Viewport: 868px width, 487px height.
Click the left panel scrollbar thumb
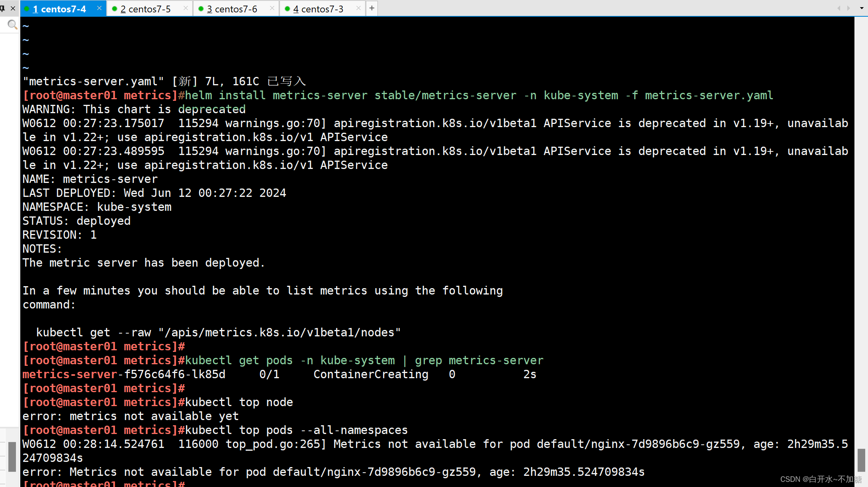12,457
